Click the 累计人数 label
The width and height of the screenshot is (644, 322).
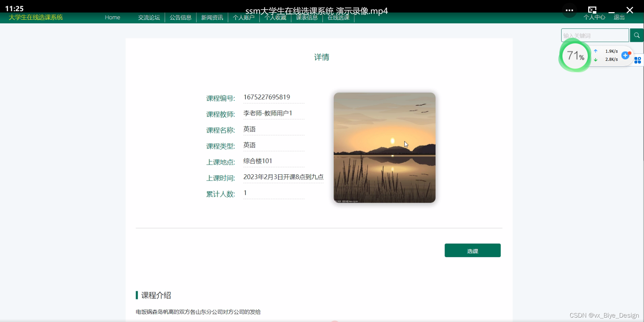[220, 194]
